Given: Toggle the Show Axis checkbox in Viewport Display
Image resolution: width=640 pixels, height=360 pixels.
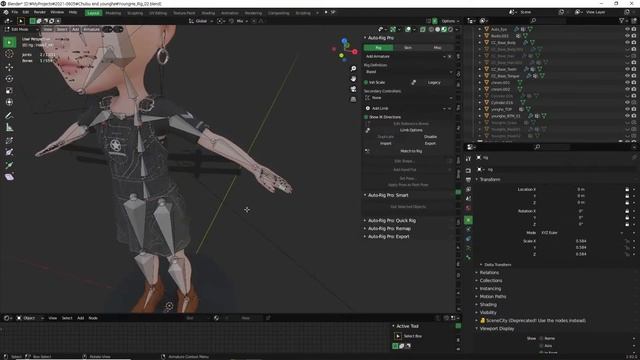Looking at the screenshot, I should (541, 346).
